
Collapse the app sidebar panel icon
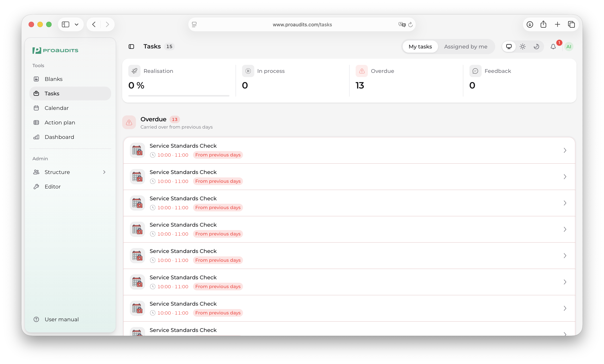(131, 47)
